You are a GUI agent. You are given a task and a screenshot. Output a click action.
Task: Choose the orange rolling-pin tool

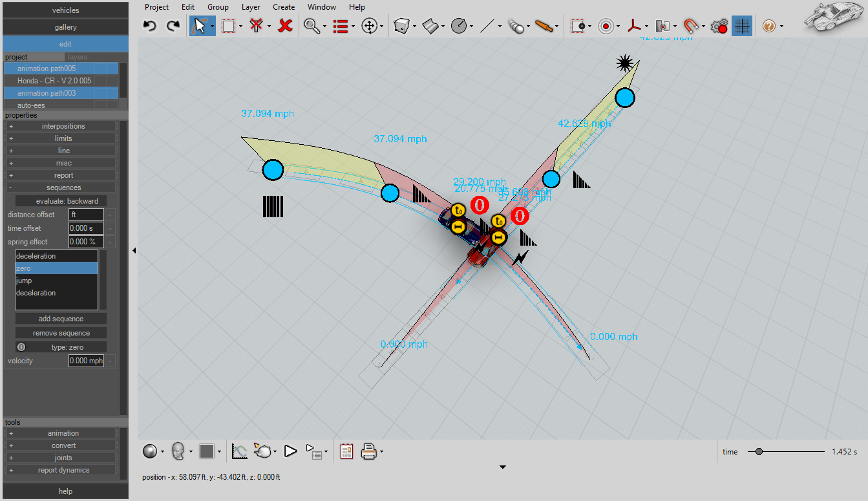544,26
